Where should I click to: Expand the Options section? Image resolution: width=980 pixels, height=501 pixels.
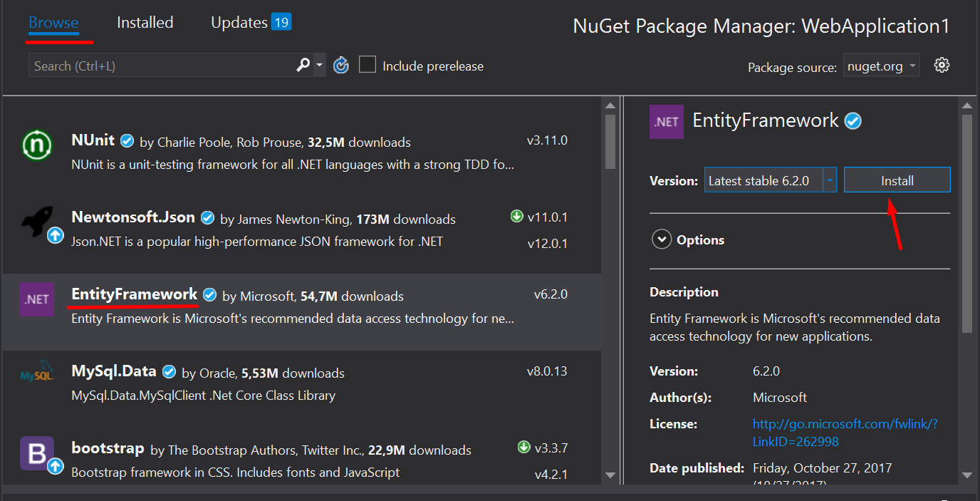click(x=662, y=239)
